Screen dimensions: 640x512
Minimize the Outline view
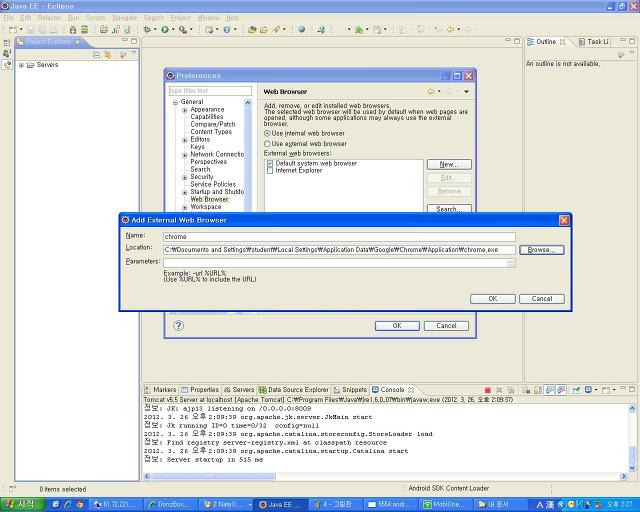623,40
